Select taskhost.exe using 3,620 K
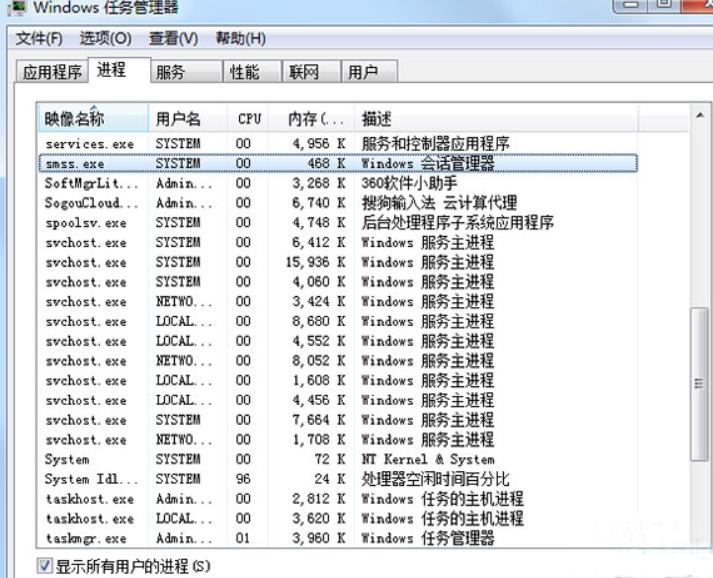Screen dimensions: 713x578 click(x=338, y=518)
